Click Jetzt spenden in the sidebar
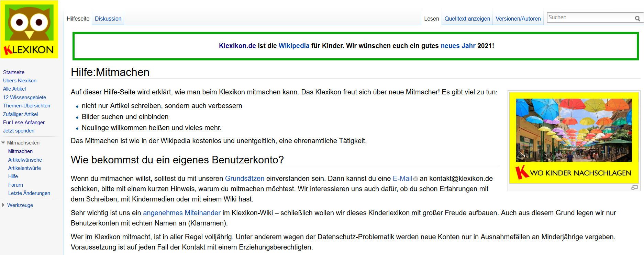The width and height of the screenshot is (644, 255). click(19, 131)
